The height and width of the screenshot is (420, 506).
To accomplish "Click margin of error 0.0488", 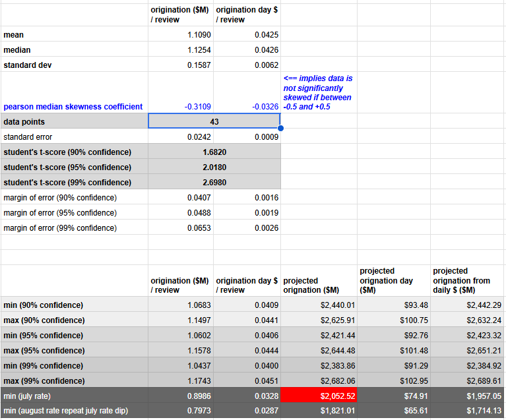I will coord(199,212).
